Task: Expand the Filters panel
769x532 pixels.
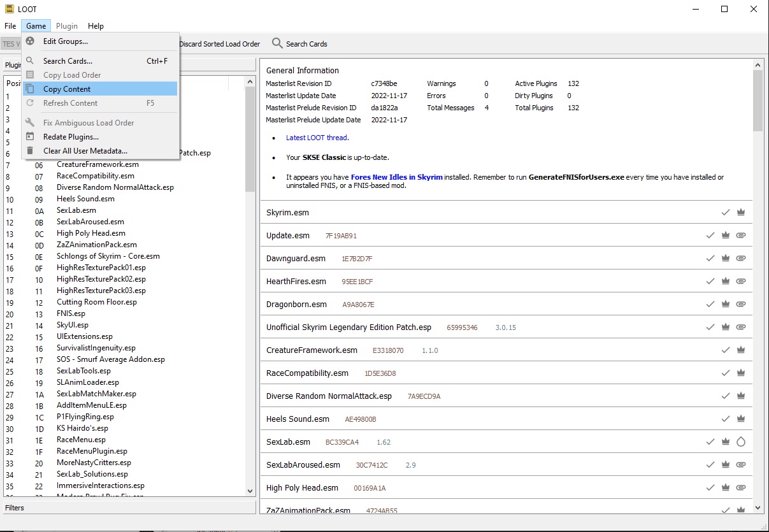Action: [x=128, y=508]
